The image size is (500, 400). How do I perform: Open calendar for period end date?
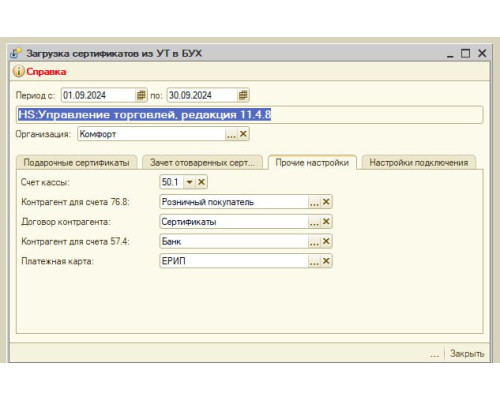pyautogui.click(x=243, y=95)
